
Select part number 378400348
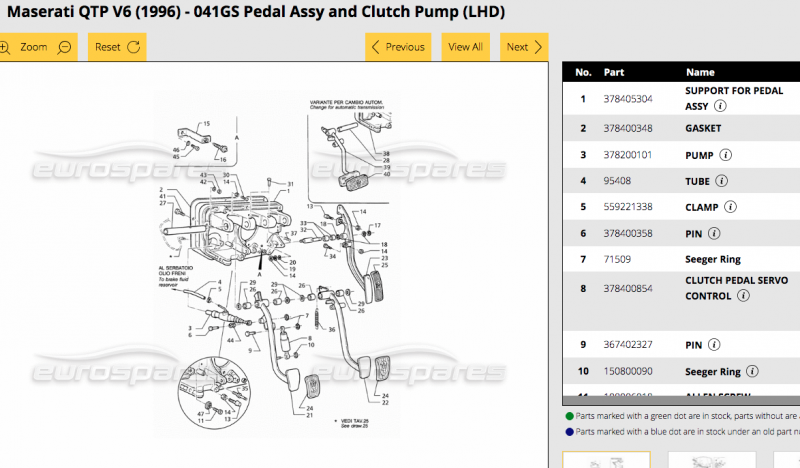click(628, 129)
